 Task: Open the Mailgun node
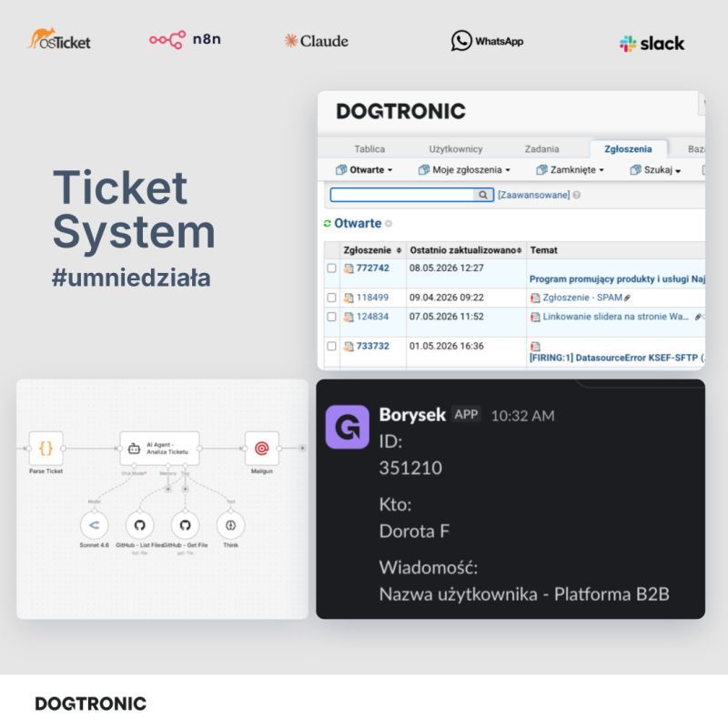coord(262,448)
